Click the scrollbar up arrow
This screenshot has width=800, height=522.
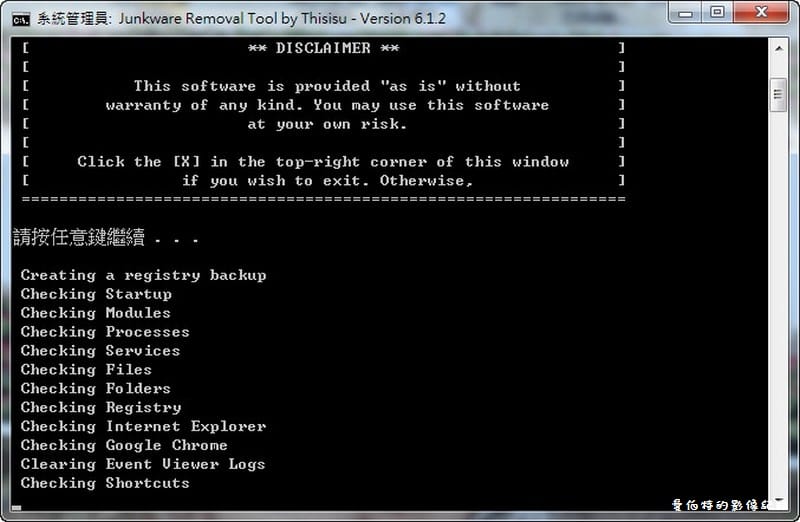(x=779, y=48)
